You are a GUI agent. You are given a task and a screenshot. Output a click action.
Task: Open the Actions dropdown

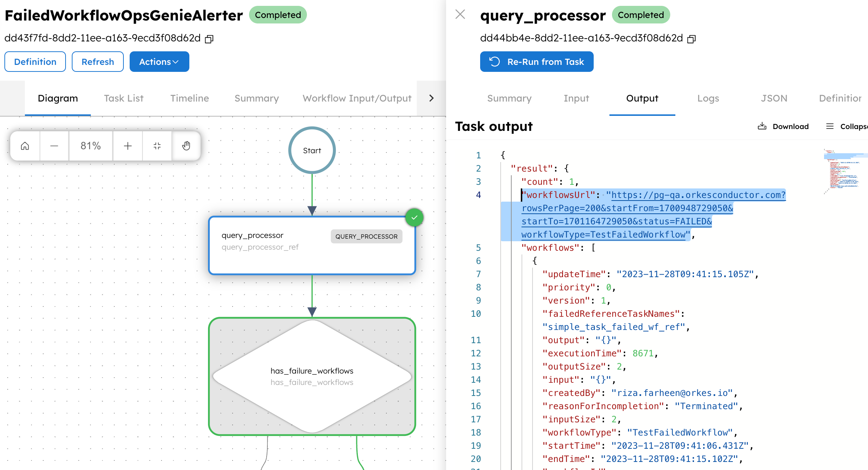(159, 62)
